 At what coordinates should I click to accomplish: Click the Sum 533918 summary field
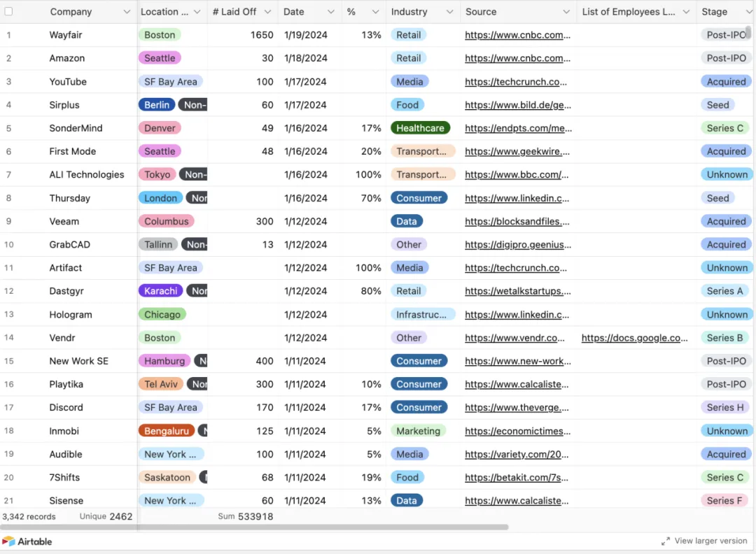245,517
